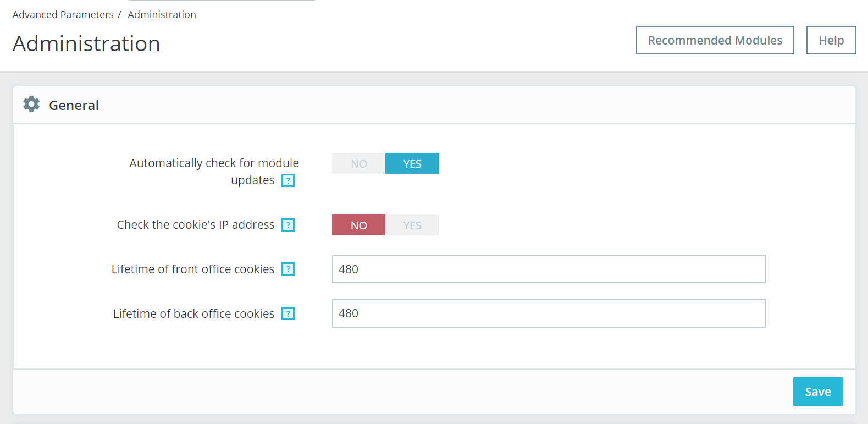Click the Help button
This screenshot has height=424, width=868.
831,40
